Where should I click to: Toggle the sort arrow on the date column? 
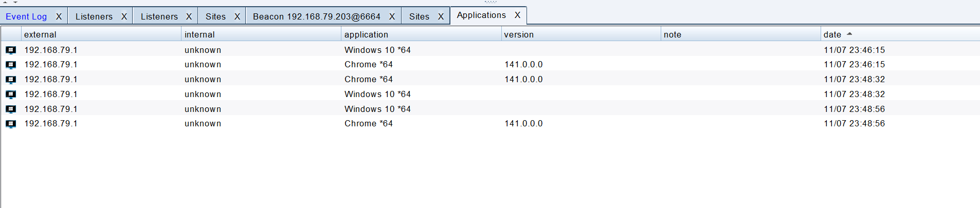click(849, 34)
